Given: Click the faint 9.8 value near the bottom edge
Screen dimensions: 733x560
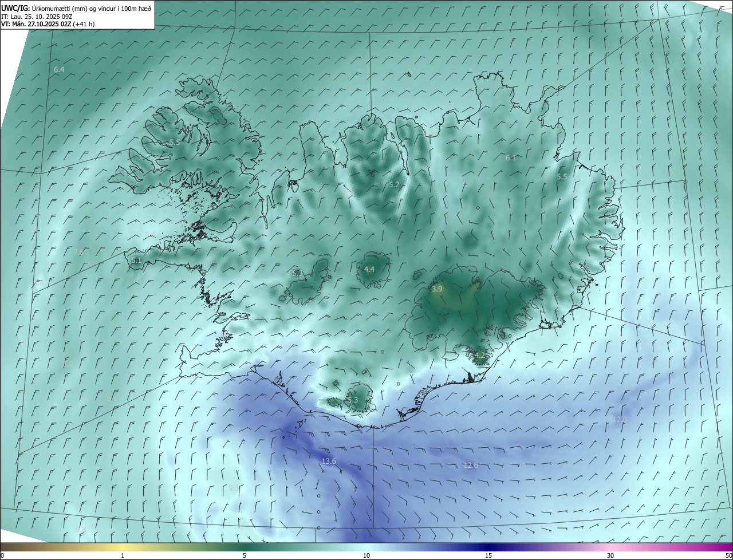Looking at the screenshot, I should [x=81, y=530].
